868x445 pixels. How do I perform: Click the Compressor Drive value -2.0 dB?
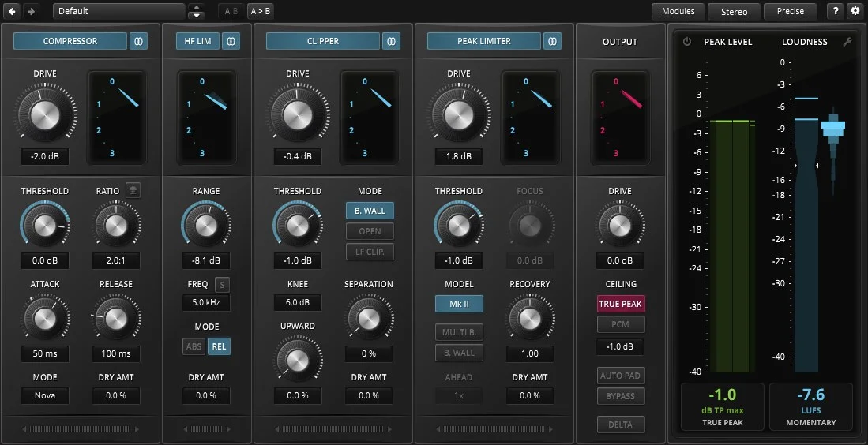45,156
